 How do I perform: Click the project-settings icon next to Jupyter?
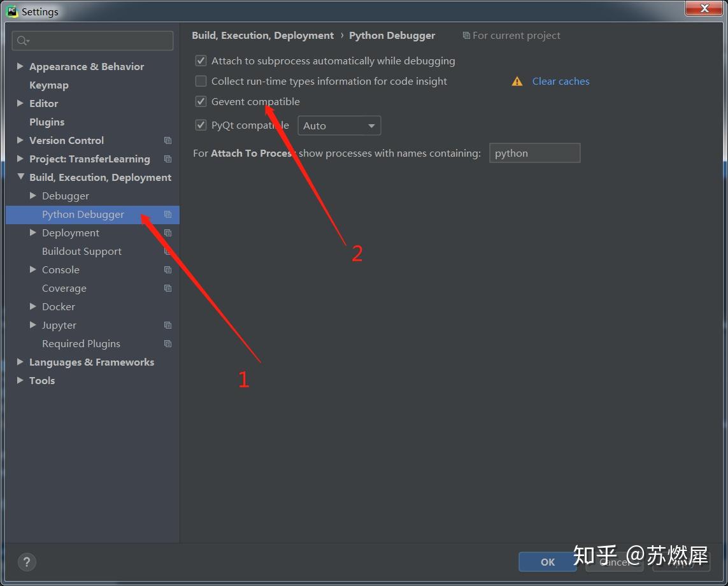tap(168, 325)
